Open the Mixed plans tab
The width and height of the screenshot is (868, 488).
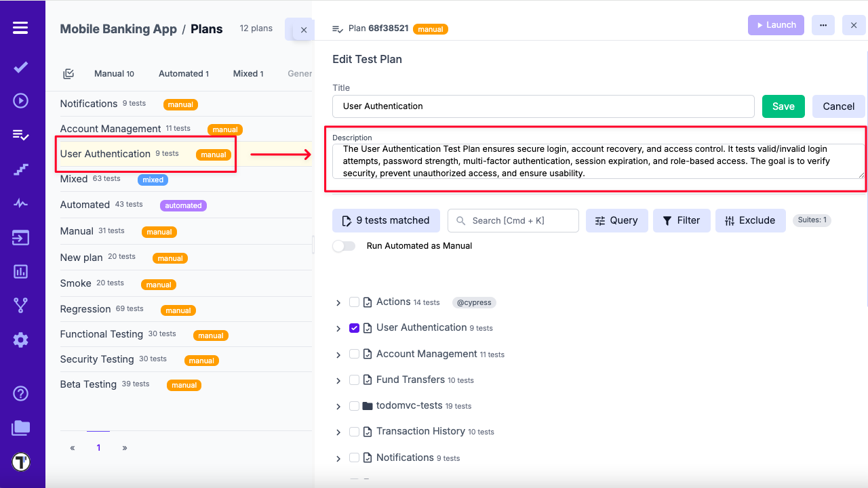pyautogui.click(x=248, y=73)
